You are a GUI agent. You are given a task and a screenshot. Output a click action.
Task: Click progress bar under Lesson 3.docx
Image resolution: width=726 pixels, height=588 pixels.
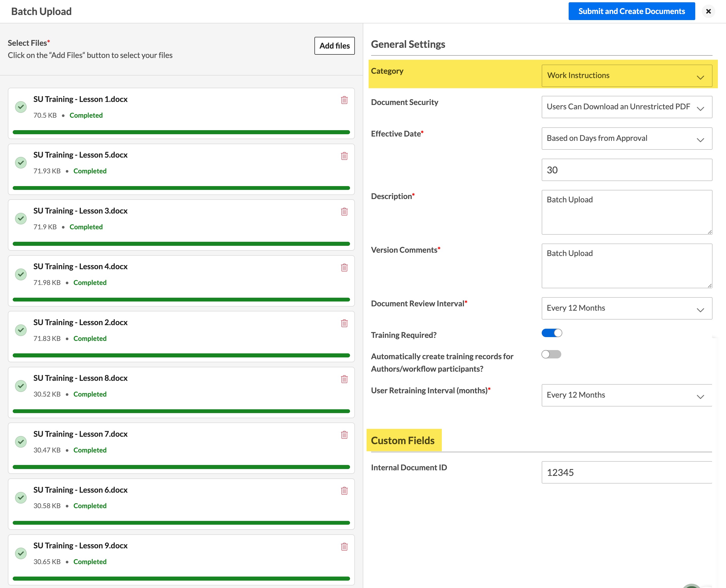click(181, 244)
